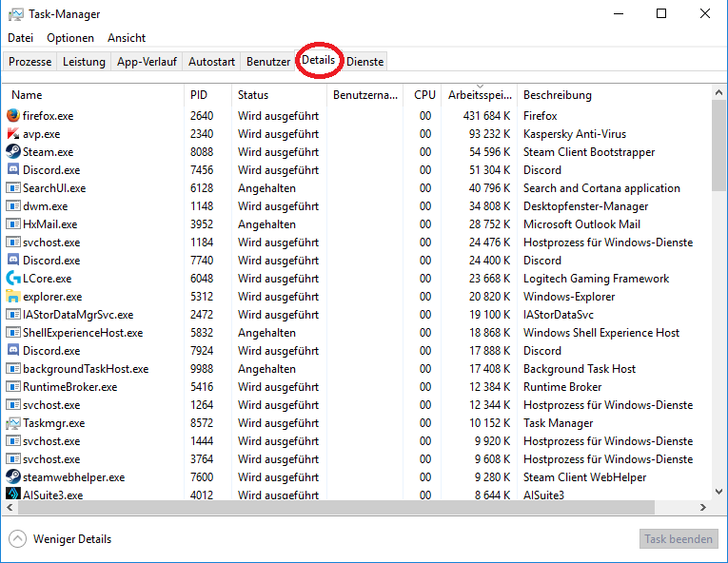Image resolution: width=728 pixels, height=563 pixels.
Task: Select the explorer.exe folder icon
Action: click(13, 296)
